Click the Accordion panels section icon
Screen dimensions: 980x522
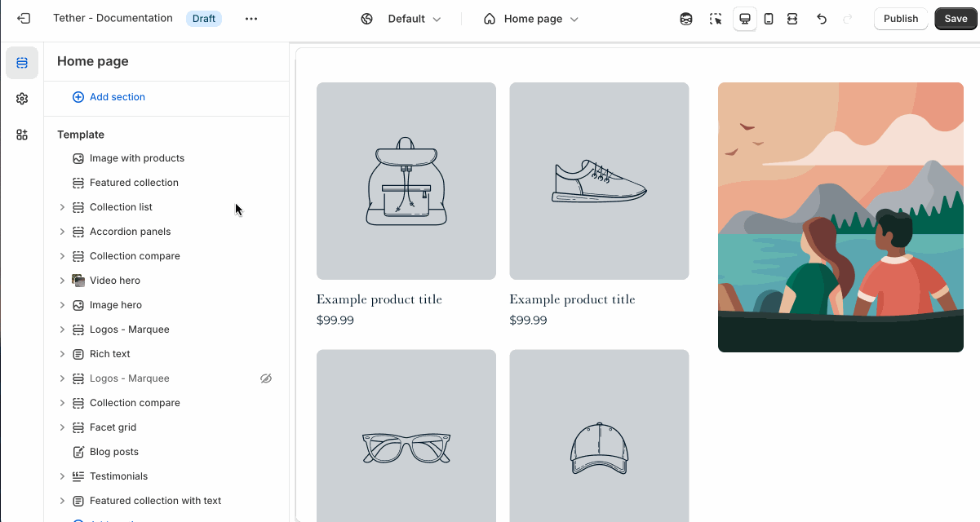click(x=78, y=232)
